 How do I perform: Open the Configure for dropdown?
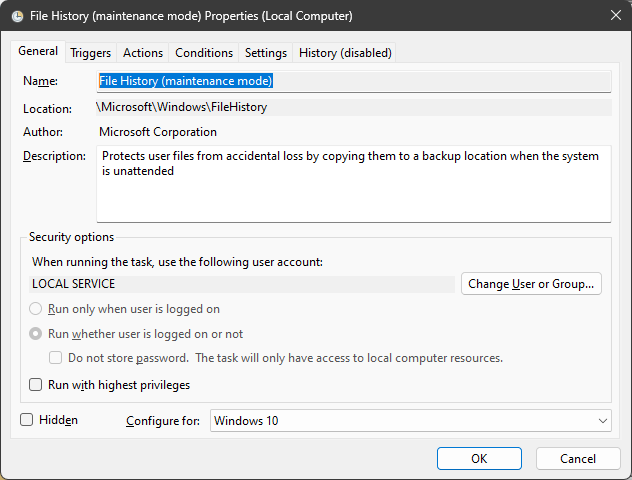click(410, 421)
